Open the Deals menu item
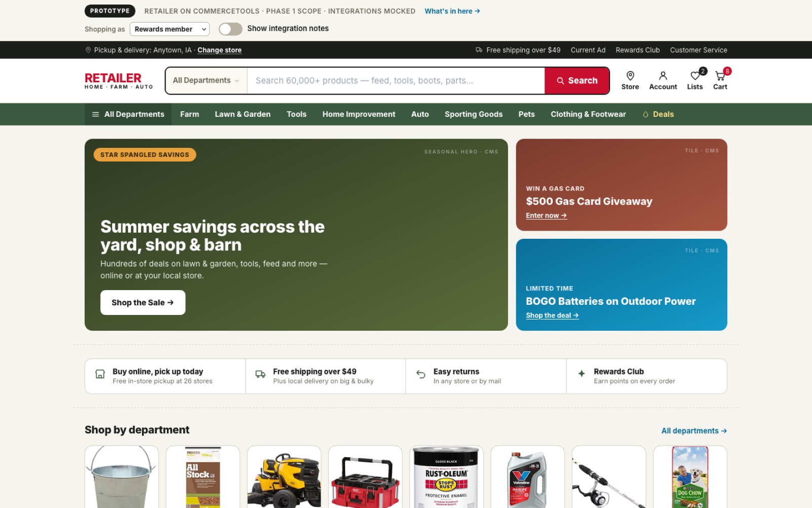This screenshot has height=508, width=812. 658,114
